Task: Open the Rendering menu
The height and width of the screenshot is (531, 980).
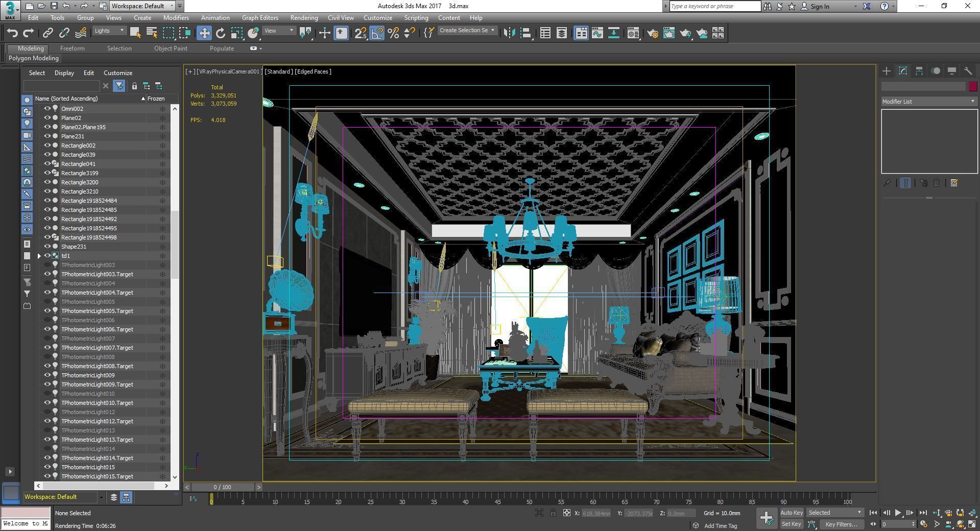Action: tap(304, 18)
